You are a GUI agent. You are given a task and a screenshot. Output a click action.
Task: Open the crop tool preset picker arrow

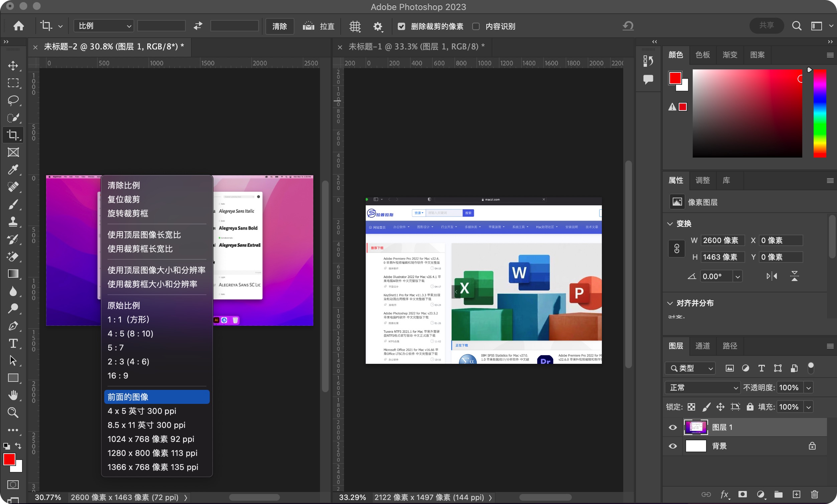coord(60,26)
